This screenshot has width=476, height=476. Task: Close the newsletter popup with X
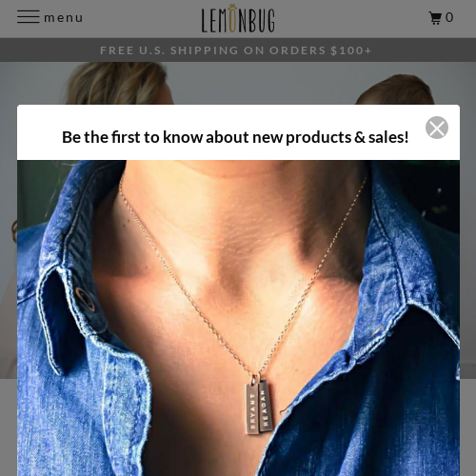(437, 128)
